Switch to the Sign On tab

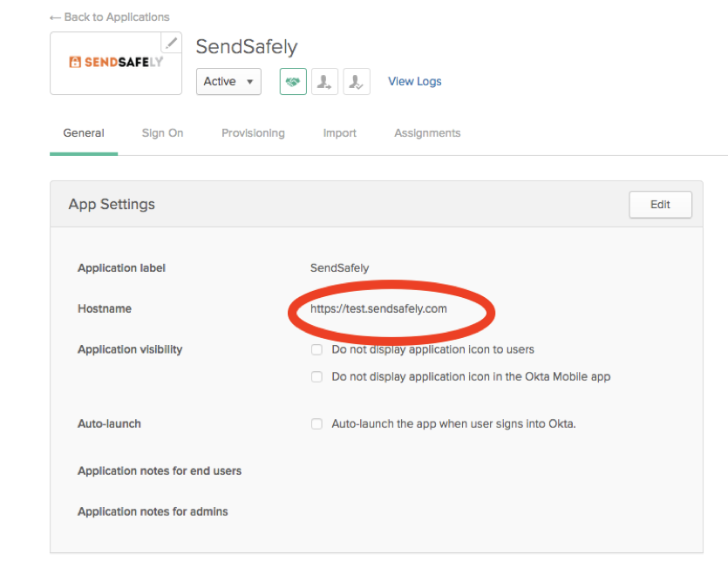pos(162,133)
